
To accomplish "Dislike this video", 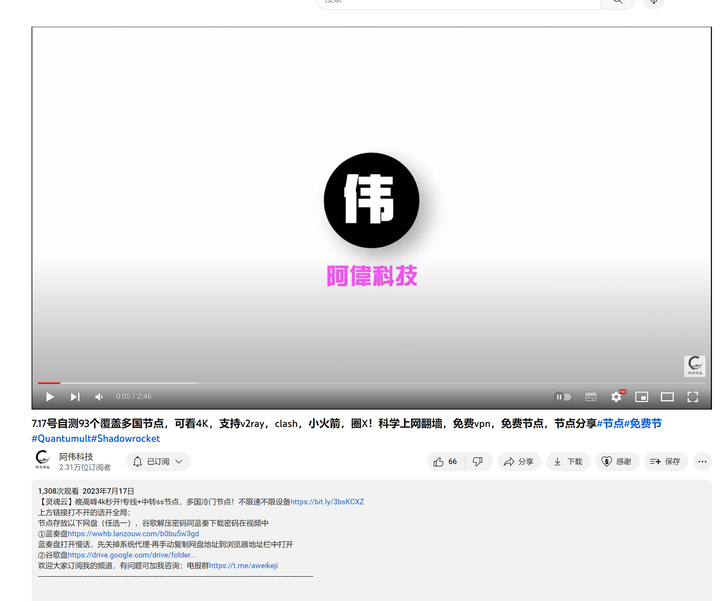I will [x=478, y=461].
